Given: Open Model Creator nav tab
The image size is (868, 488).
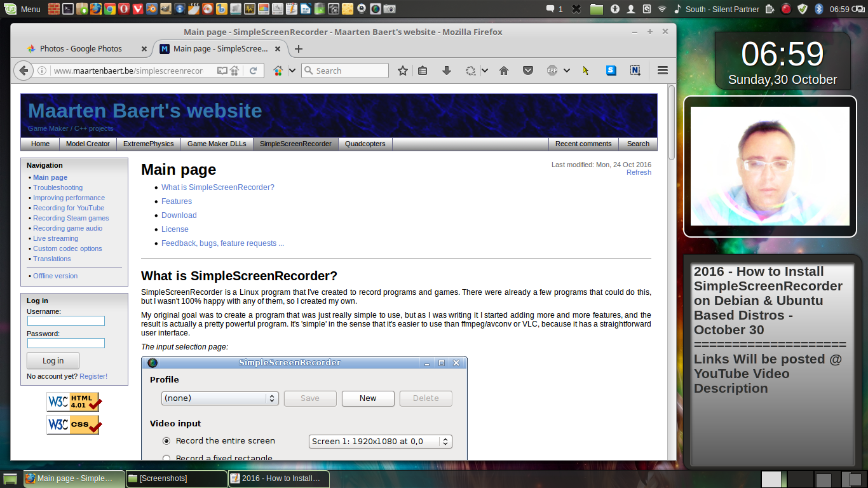Looking at the screenshot, I should 88,144.
